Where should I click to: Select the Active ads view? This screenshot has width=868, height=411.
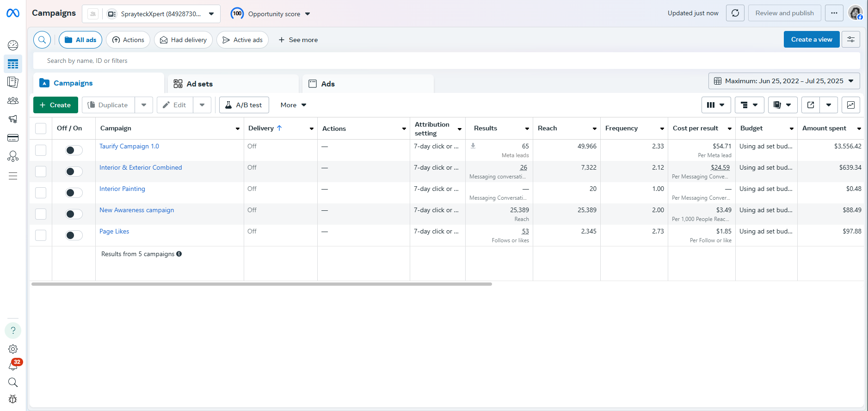[x=242, y=40]
